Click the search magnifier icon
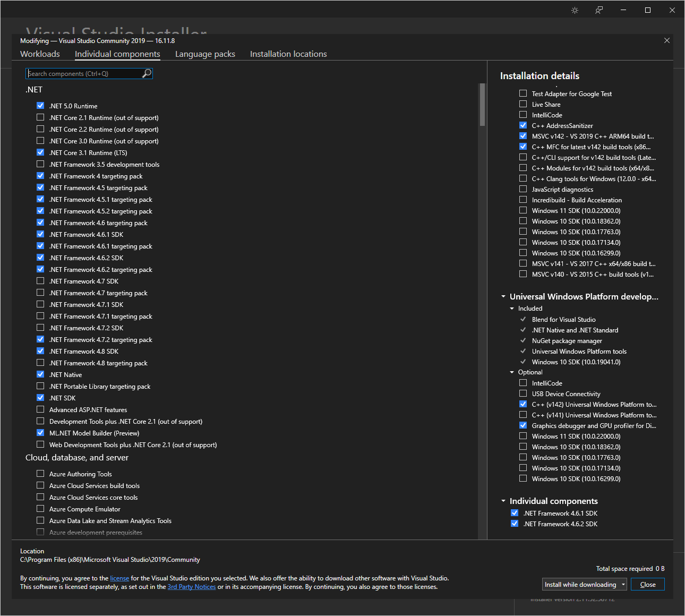This screenshot has width=685, height=616. (147, 73)
